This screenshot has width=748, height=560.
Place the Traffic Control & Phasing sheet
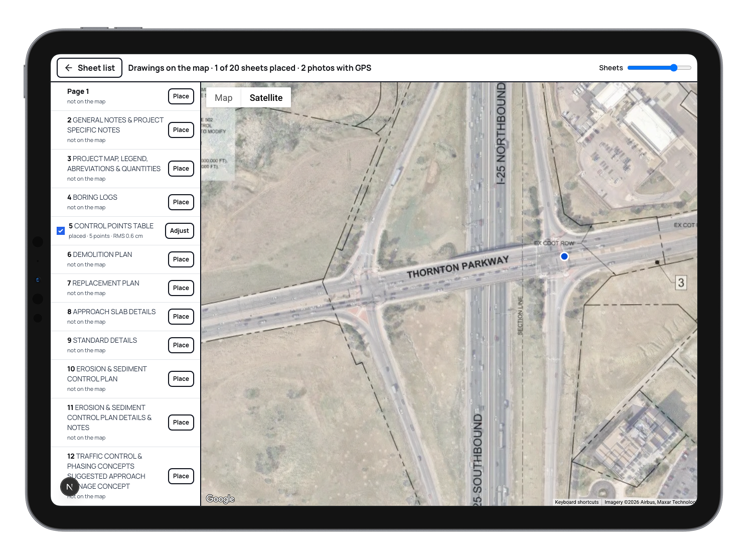coord(181,476)
